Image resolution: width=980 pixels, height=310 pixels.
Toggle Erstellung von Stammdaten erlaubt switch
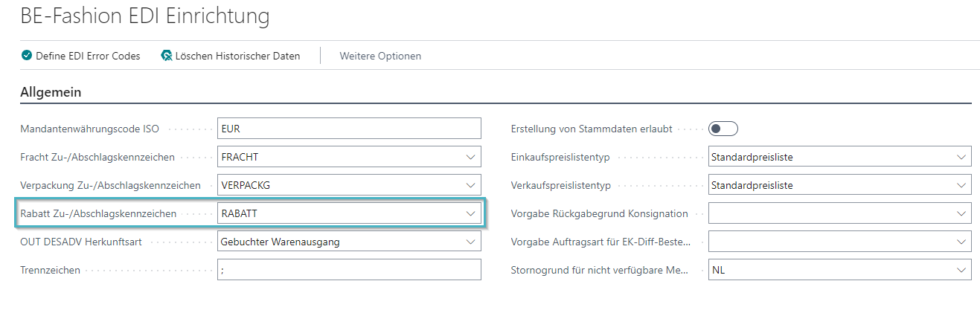(x=723, y=129)
